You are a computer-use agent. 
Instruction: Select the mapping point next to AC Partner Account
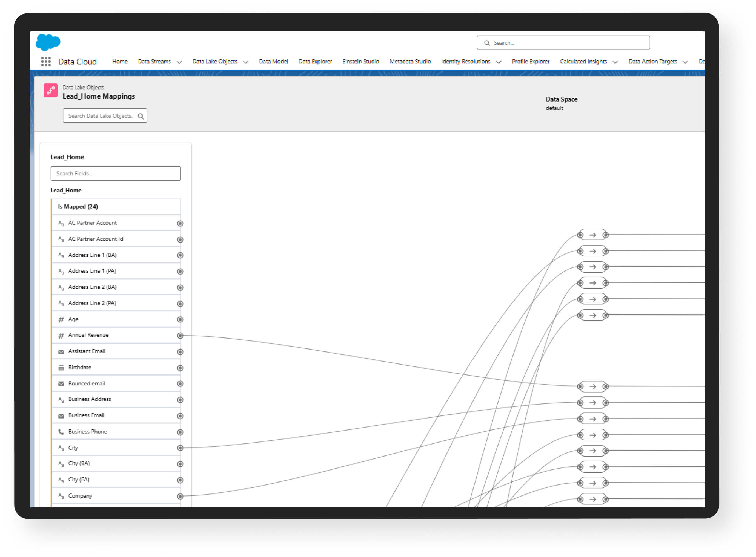(180, 223)
